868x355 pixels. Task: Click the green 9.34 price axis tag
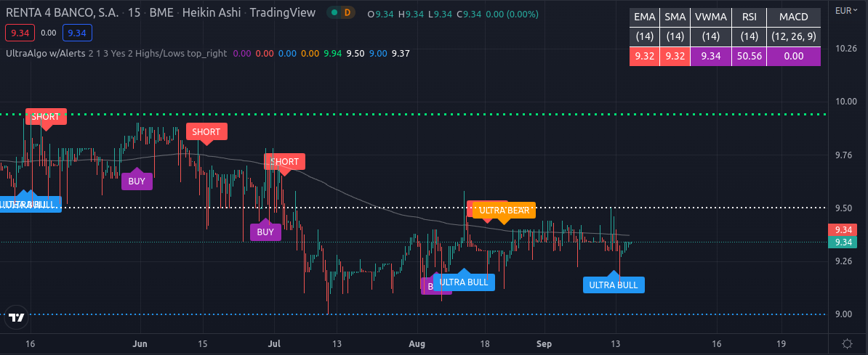click(x=843, y=242)
